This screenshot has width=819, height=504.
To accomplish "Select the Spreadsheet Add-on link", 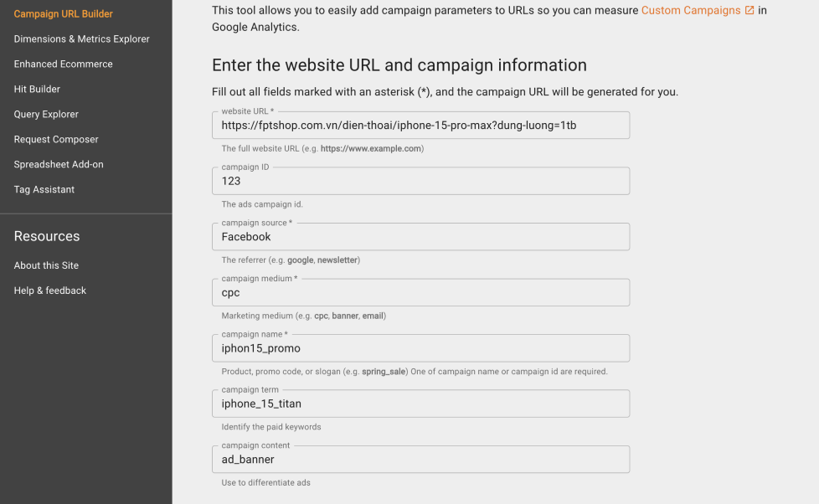I will coord(59,164).
